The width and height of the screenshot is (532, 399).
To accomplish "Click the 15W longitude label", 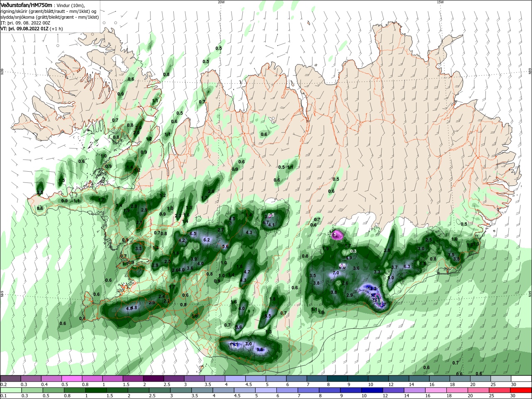I will [440, 2].
